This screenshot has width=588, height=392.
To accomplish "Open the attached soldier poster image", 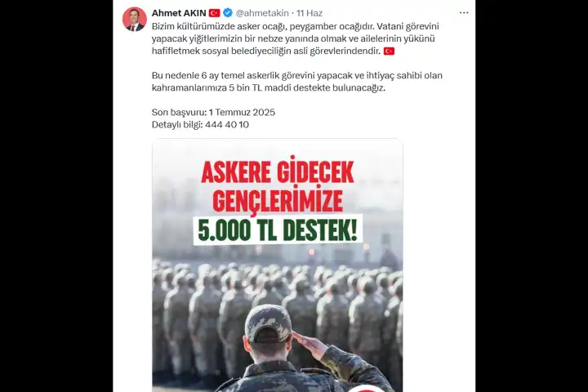I will click(278, 265).
